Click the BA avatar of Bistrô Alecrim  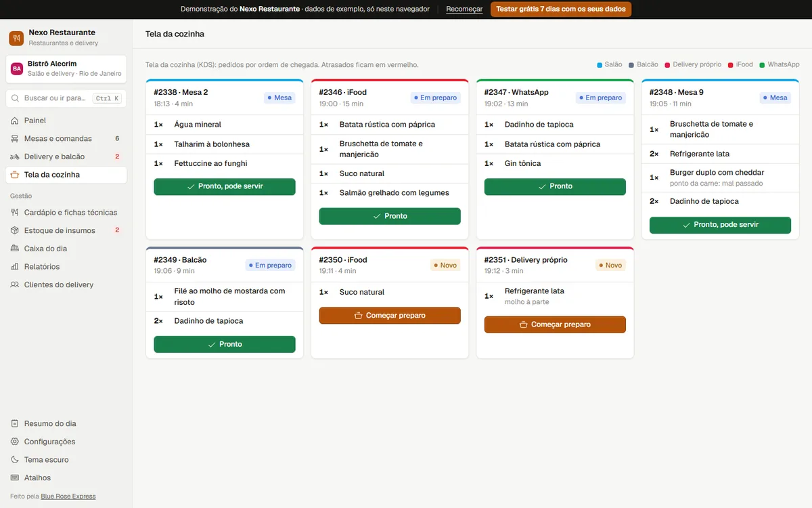(x=17, y=68)
